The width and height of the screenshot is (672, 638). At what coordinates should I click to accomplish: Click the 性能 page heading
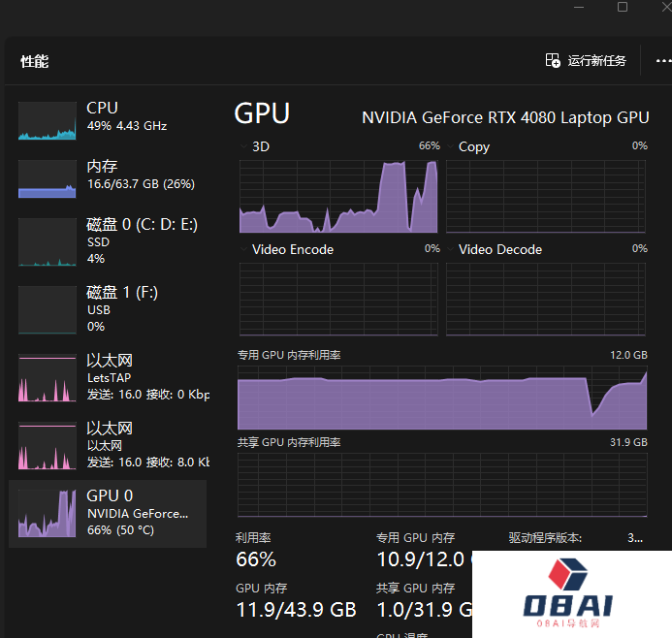point(34,61)
